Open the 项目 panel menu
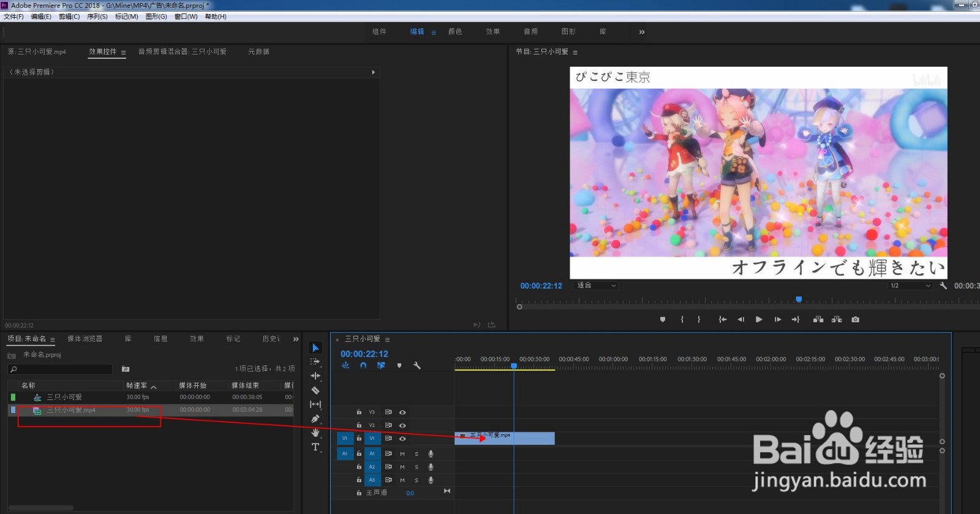The width and height of the screenshot is (980, 514). [x=53, y=339]
